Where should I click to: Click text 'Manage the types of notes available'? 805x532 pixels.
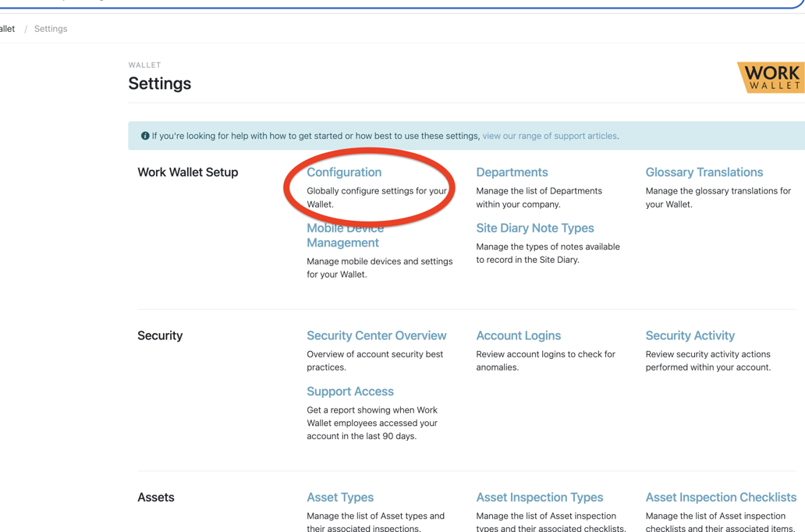click(548, 246)
